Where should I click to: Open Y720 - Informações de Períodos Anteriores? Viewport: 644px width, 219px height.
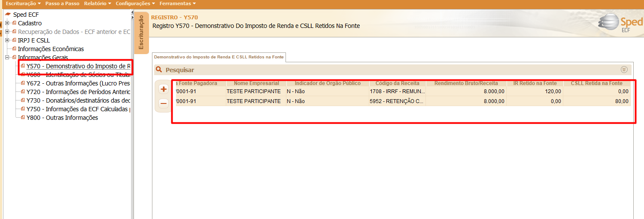[x=78, y=92]
